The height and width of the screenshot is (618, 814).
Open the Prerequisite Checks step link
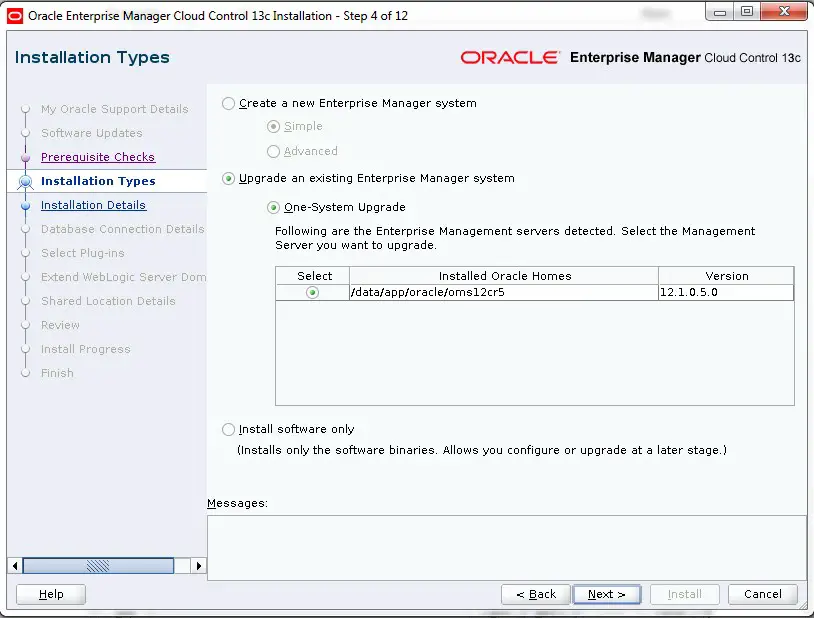[98, 157]
